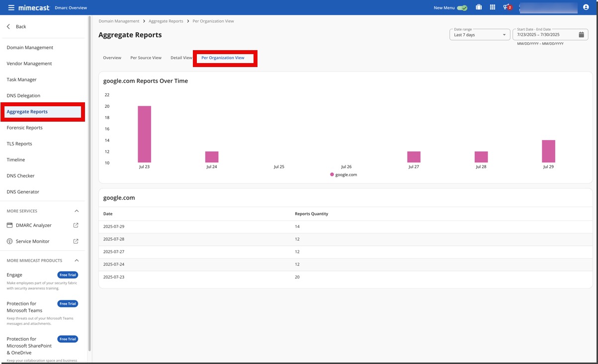Select the 2025-07-28 table row date
Image resolution: width=598 pixels, height=364 pixels.
(x=114, y=239)
